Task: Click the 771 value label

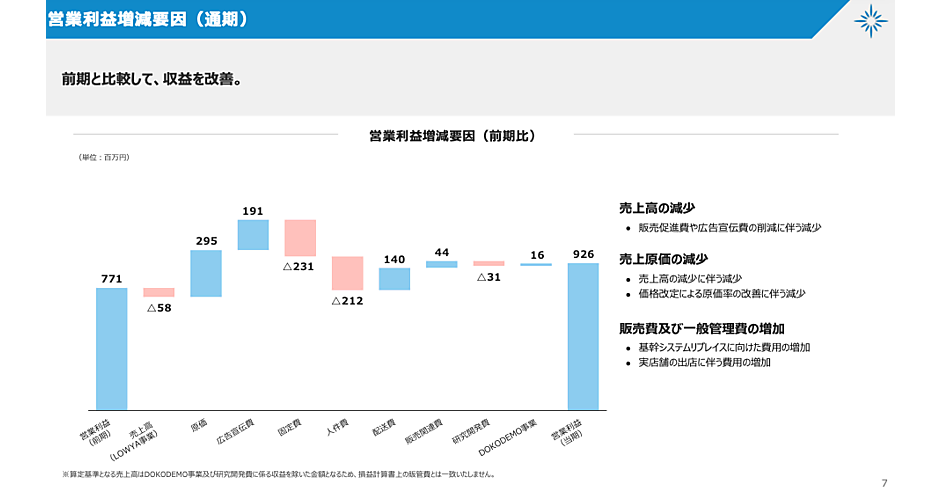Action: [112, 279]
